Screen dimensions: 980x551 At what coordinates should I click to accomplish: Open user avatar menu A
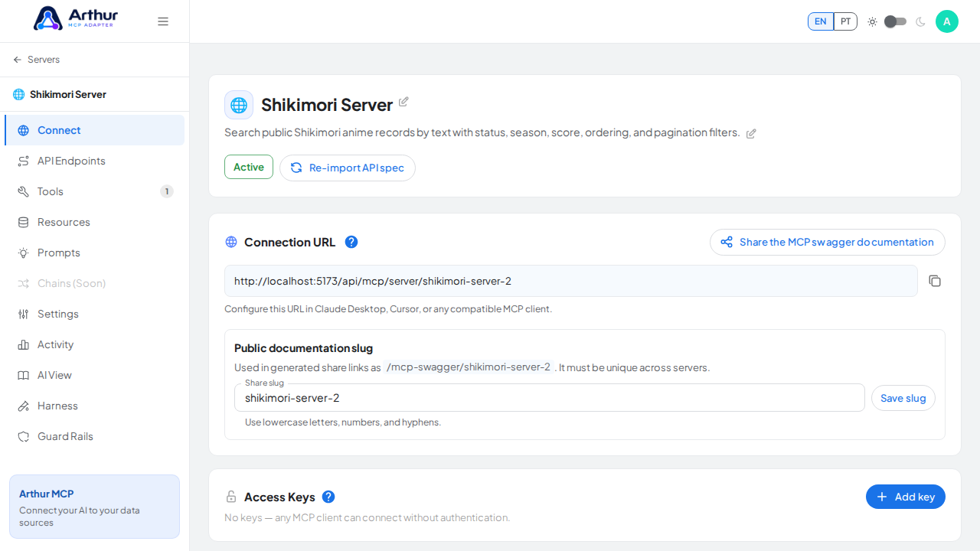[947, 21]
